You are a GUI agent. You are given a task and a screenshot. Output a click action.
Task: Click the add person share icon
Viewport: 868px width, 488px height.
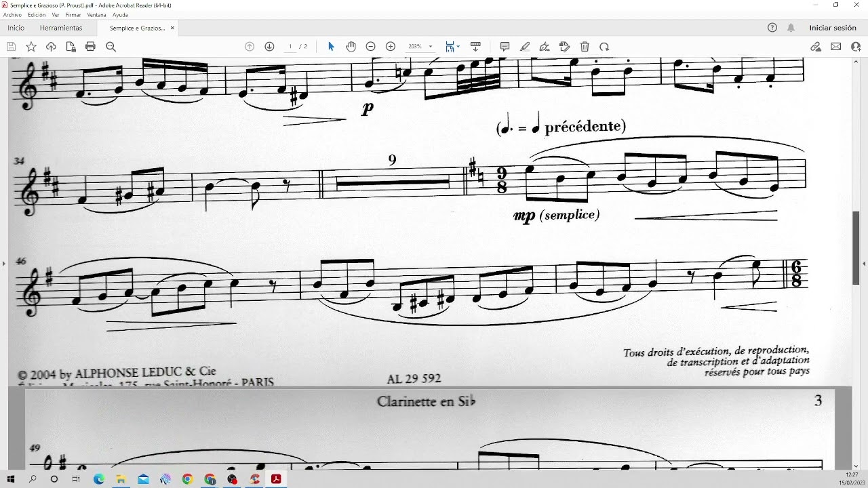click(x=855, y=47)
